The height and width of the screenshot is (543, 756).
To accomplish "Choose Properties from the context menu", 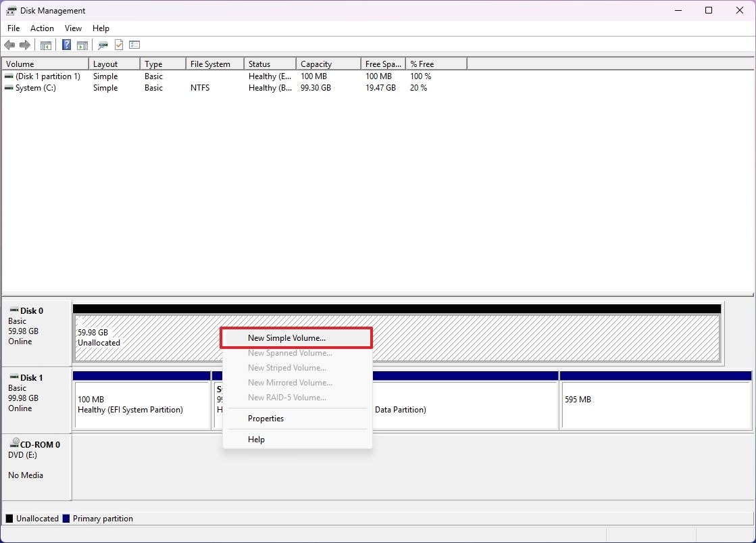I will pyautogui.click(x=266, y=418).
